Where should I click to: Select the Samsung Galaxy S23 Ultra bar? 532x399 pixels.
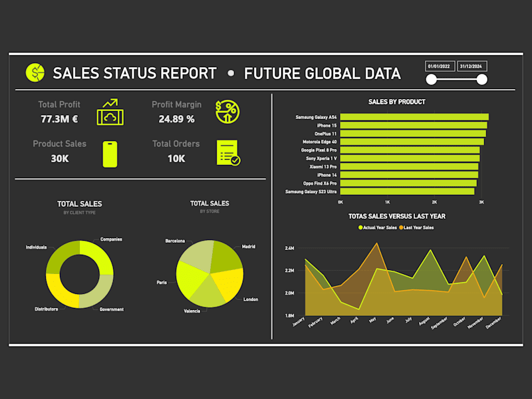[x=407, y=192]
